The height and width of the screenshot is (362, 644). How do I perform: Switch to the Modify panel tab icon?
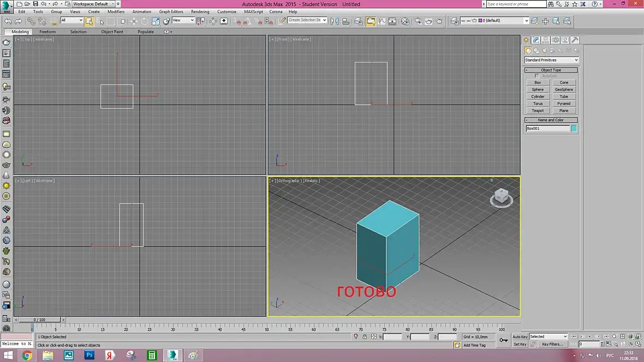[536, 40]
